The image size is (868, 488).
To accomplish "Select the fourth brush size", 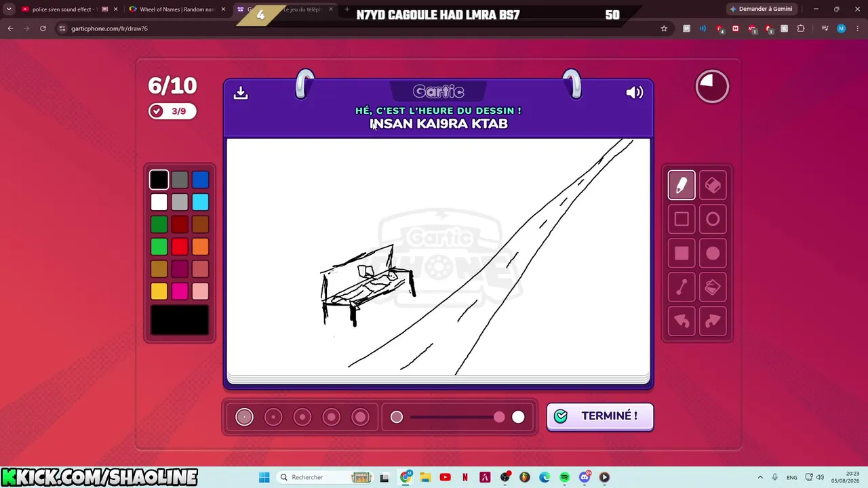I will (332, 417).
